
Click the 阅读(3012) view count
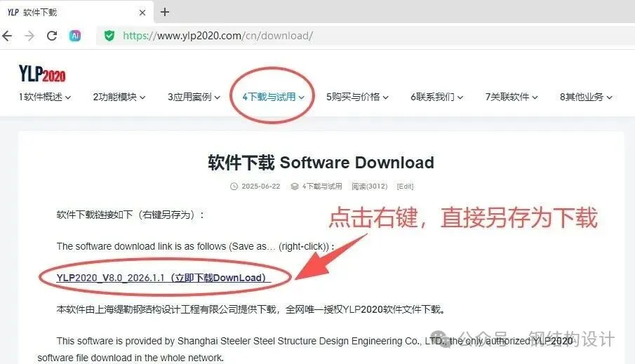pos(369,187)
